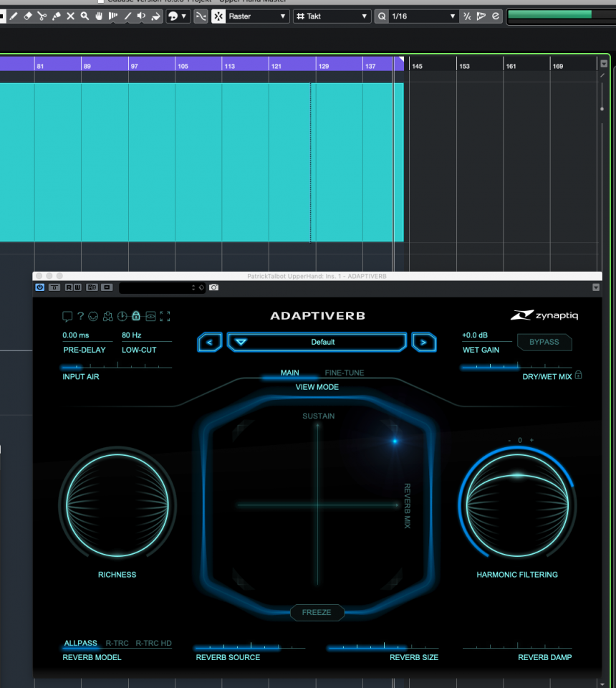Click bar 129 on the ruler
The image size is (616, 688).
tap(324, 66)
